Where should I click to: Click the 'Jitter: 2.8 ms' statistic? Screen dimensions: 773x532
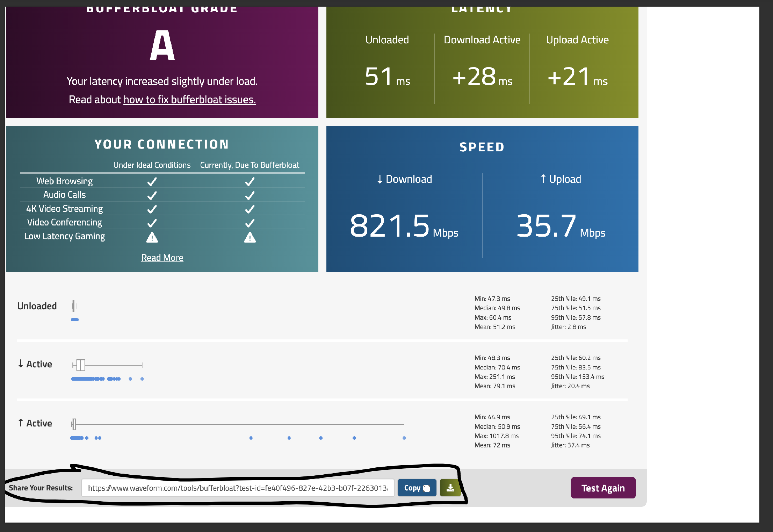[569, 327]
